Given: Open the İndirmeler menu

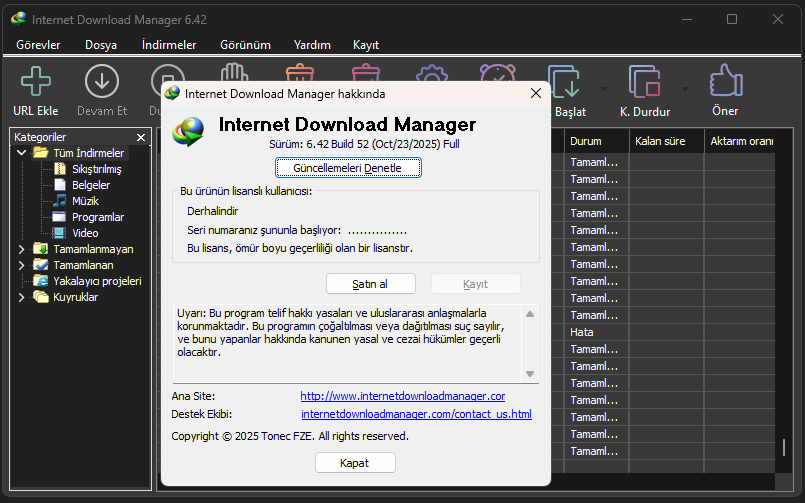Looking at the screenshot, I should 169,45.
